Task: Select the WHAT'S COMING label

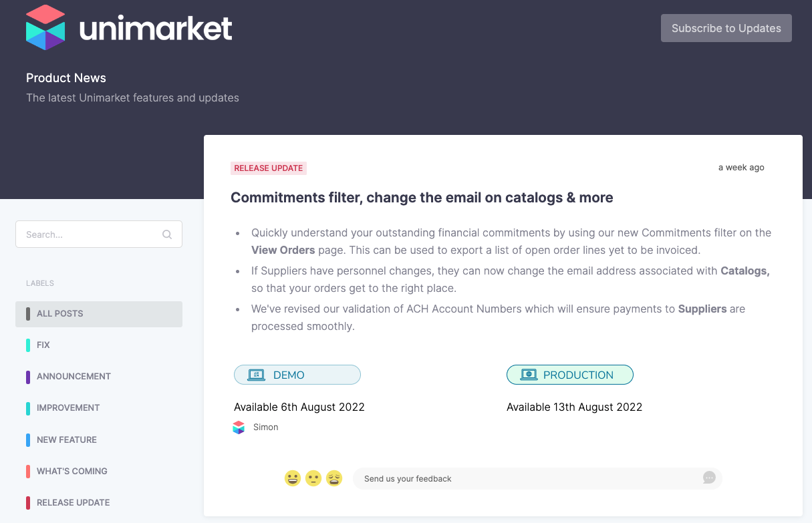Action: 99,472
